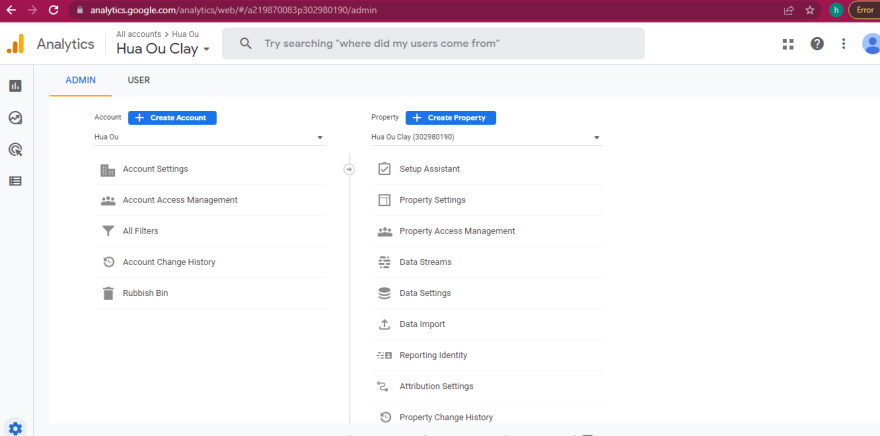Screen dimensions: 880x436
Task: Click the user account avatar
Action: (872, 44)
